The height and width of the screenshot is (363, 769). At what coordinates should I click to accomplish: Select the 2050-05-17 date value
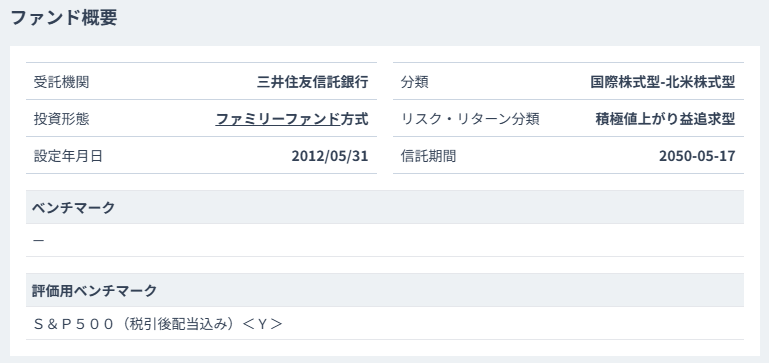pos(697,156)
